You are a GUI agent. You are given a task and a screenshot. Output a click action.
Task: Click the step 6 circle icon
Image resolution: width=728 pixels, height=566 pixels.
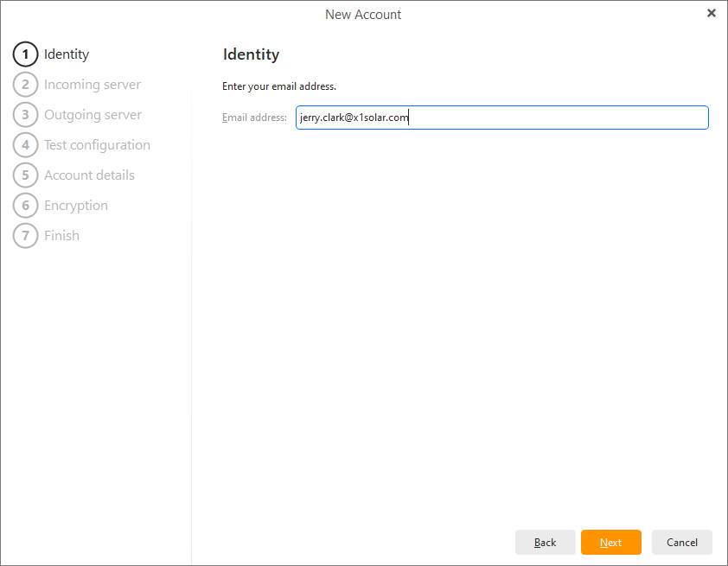click(x=26, y=206)
